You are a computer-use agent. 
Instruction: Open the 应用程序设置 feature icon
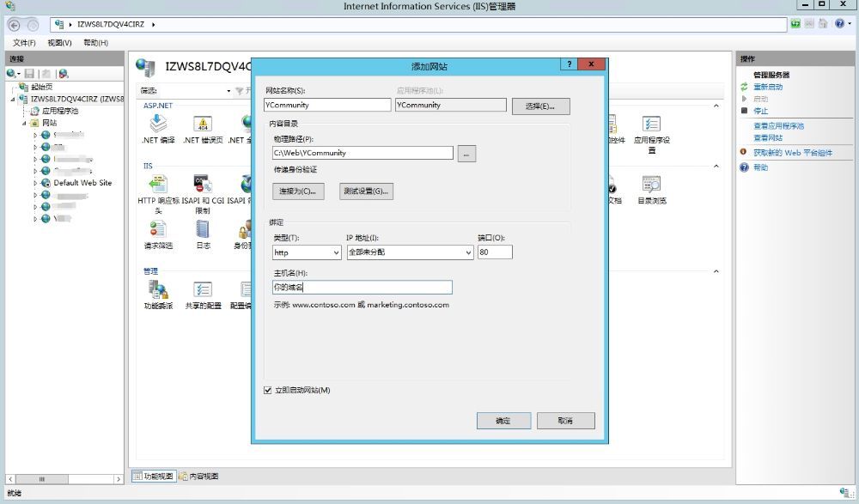(x=651, y=124)
